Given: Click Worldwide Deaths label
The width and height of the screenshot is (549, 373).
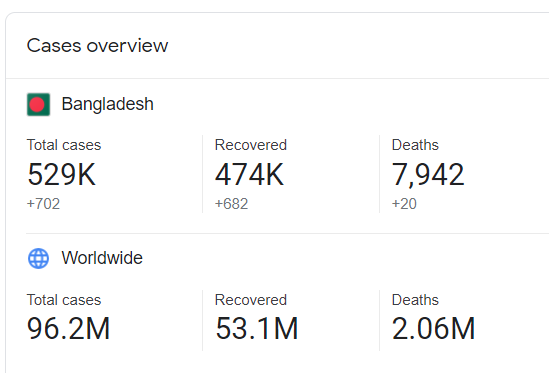Looking at the screenshot, I should coord(415,300).
